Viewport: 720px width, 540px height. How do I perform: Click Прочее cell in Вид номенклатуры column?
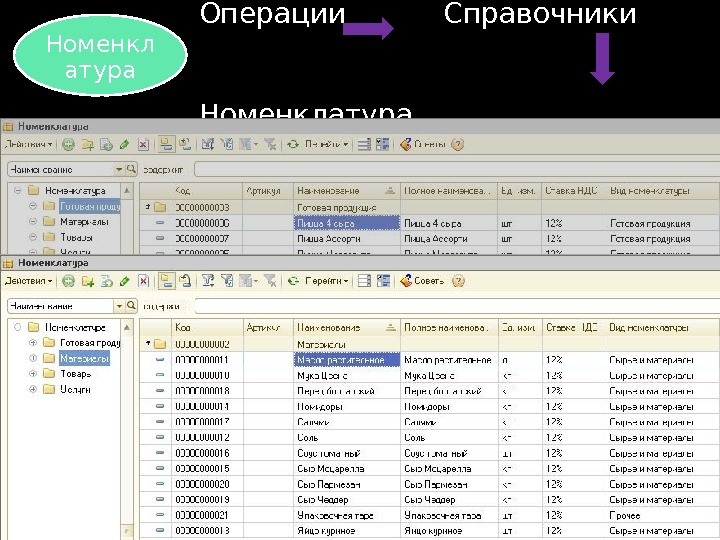(x=624, y=515)
